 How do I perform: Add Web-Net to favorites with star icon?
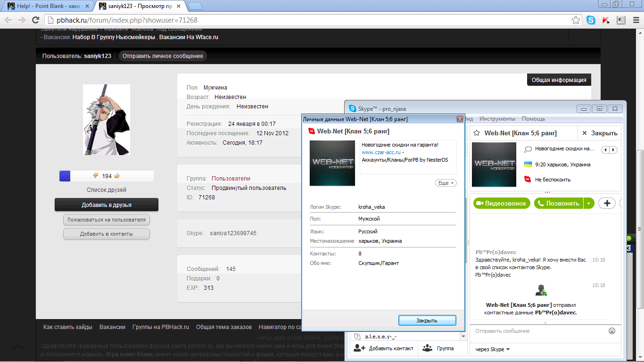477,133
